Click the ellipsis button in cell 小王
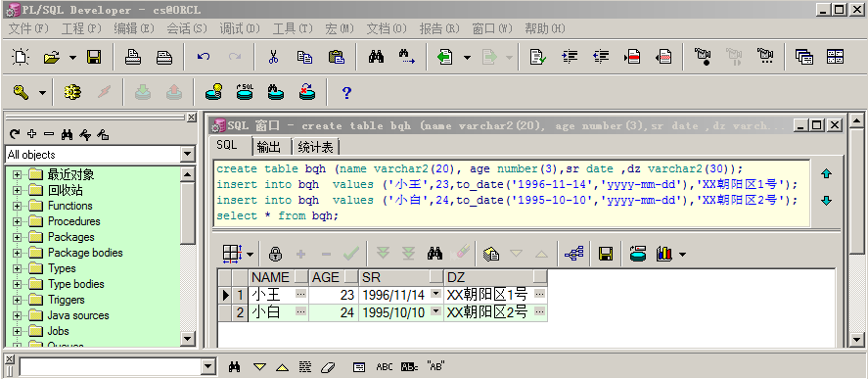This screenshot has height=379, width=868. coord(301,294)
